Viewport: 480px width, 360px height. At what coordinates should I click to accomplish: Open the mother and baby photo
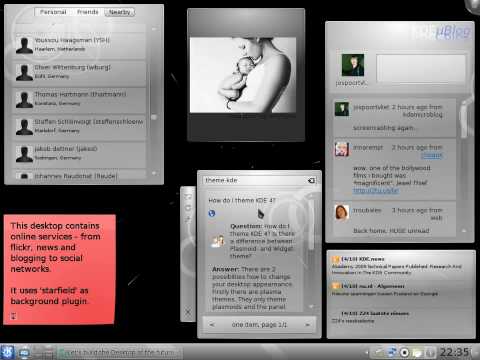tap(243, 75)
